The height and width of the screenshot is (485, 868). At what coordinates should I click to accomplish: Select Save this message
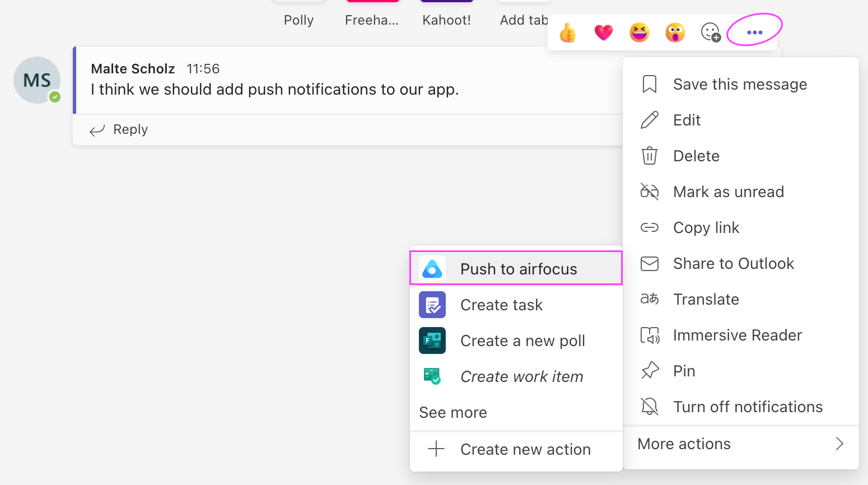click(741, 84)
